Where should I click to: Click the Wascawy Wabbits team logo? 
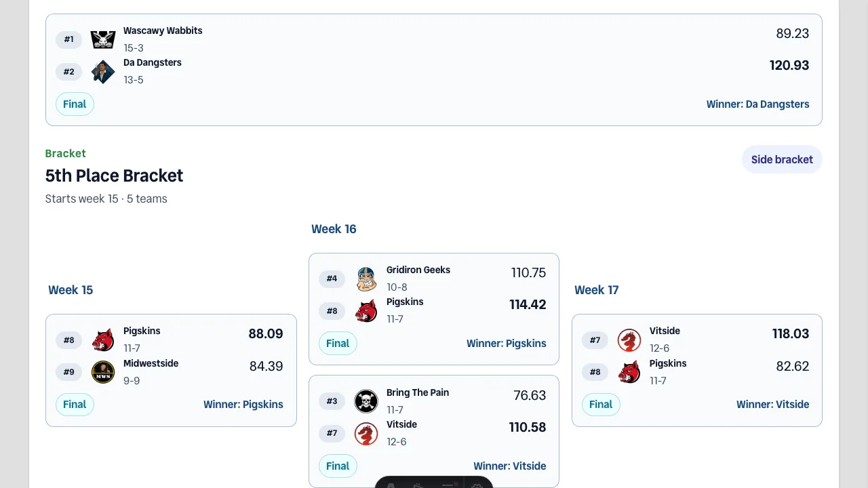click(103, 39)
